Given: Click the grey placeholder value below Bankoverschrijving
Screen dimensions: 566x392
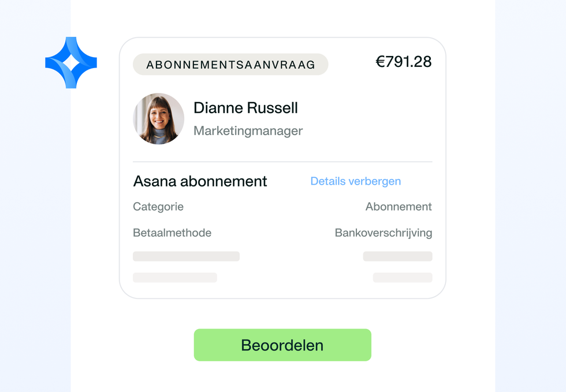Looking at the screenshot, I should [398, 256].
